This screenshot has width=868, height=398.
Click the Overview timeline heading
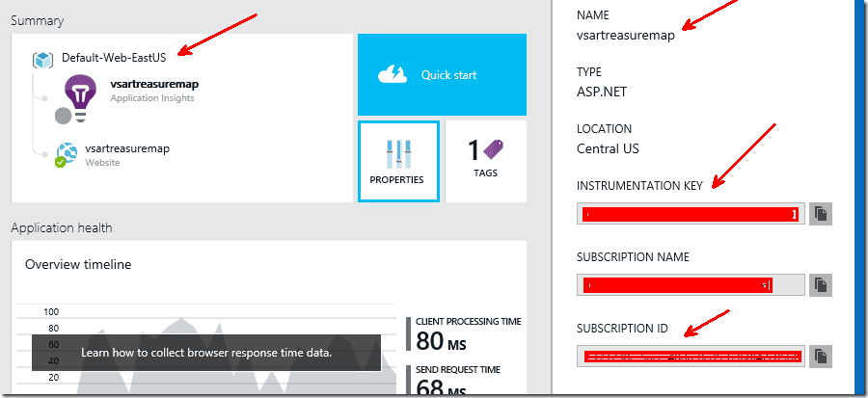[x=78, y=264]
